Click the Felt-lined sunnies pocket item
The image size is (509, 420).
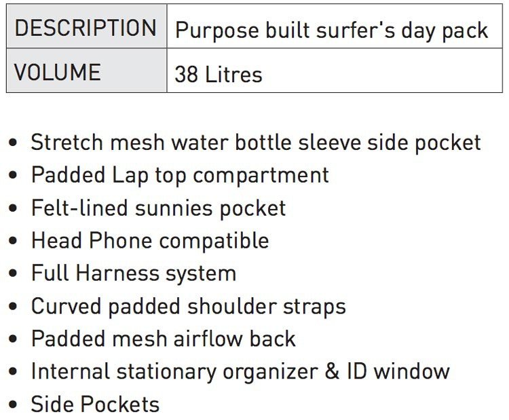point(158,208)
